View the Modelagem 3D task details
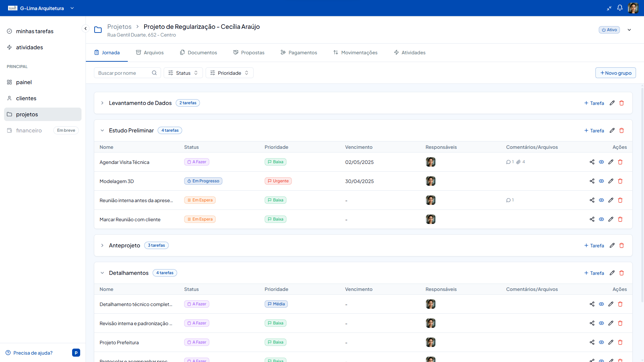Viewport: 644px width, 362px height. (x=601, y=181)
